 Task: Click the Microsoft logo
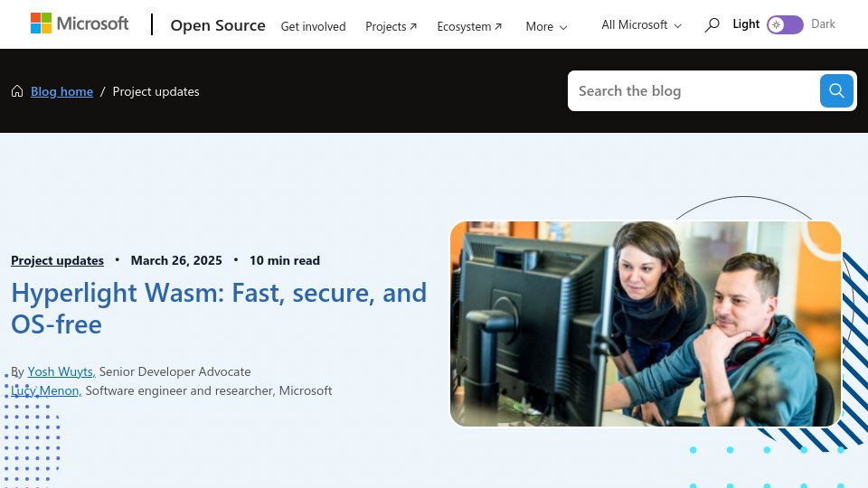tap(80, 23)
